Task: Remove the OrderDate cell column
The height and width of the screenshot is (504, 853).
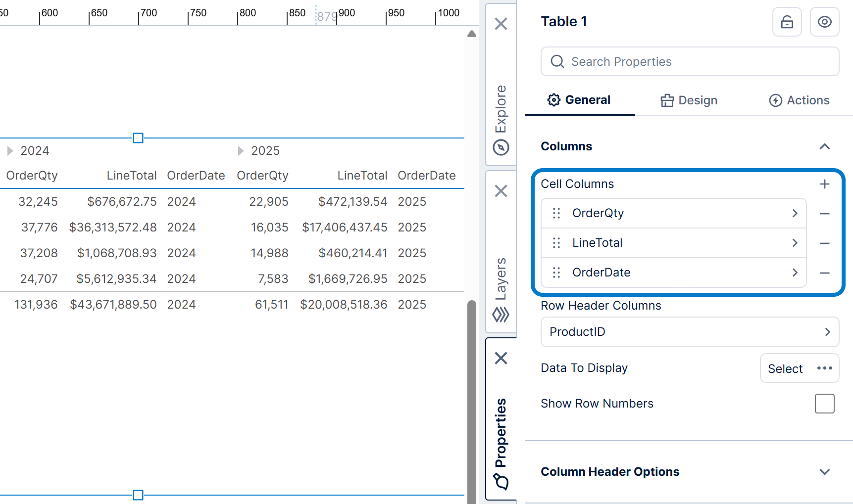Action: pyautogui.click(x=824, y=273)
